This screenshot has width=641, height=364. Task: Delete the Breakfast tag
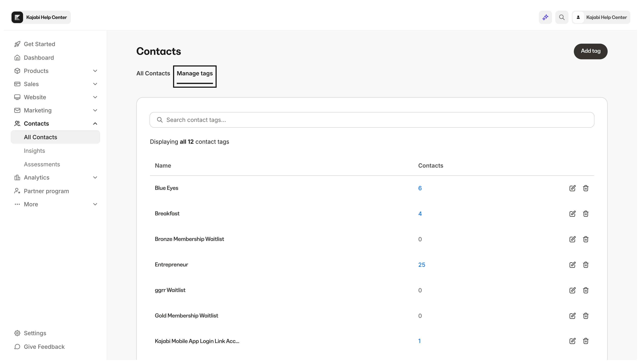tap(585, 214)
